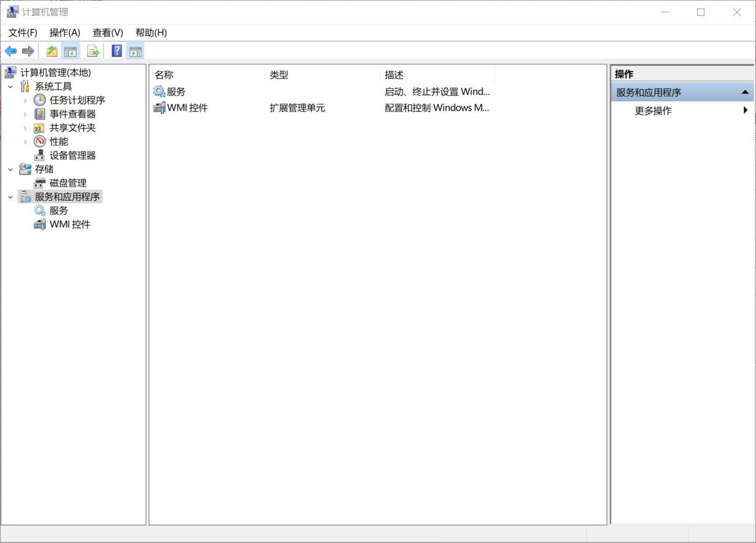Select the 事件查看器 tree label
Screen dimensions: 756x543
(x=72, y=114)
